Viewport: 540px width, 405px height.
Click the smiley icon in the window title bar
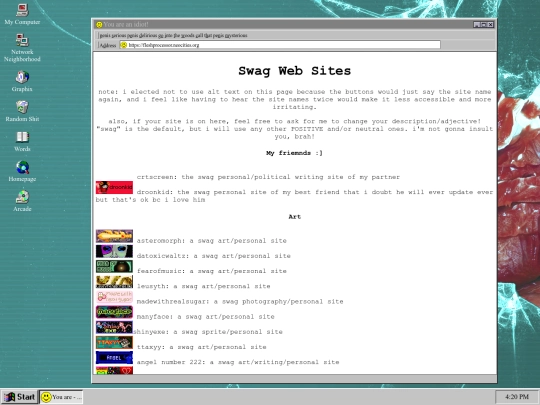point(99,24)
